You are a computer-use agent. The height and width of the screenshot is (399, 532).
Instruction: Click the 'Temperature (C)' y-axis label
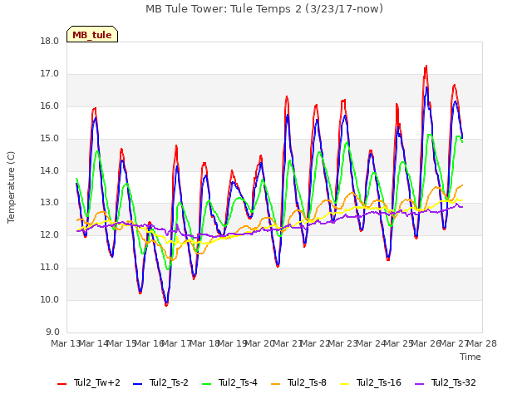pyautogui.click(x=11, y=187)
